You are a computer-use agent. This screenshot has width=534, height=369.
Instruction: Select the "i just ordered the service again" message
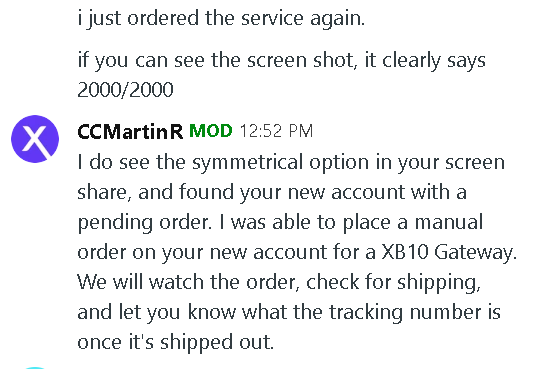click(221, 18)
